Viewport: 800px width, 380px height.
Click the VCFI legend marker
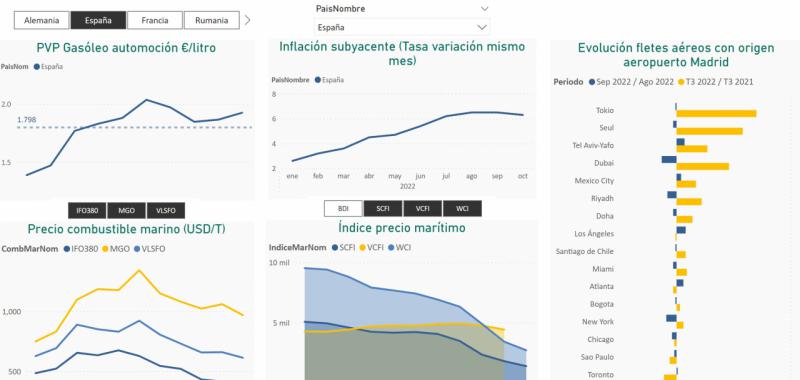363,247
